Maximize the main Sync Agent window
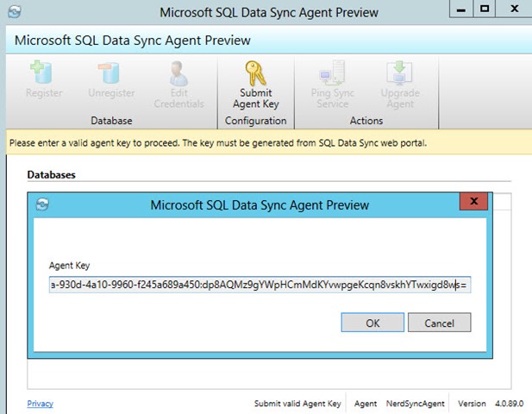The height and width of the screenshot is (414, 532). 485,9
